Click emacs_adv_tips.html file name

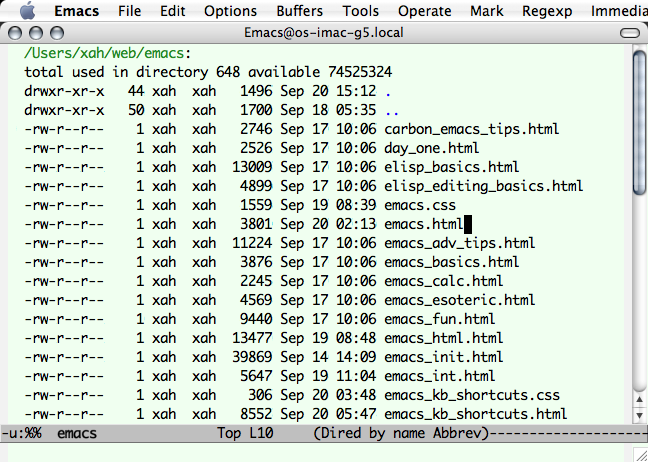pos(460,243)
